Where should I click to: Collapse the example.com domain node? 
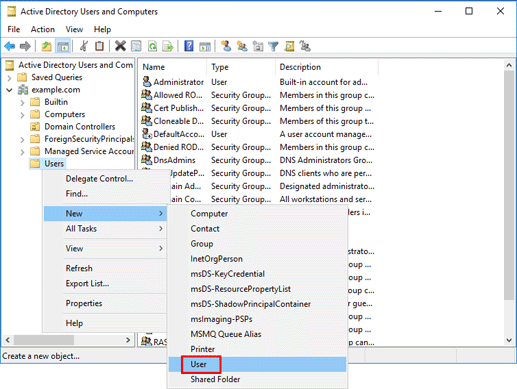[x=9, y=90]
